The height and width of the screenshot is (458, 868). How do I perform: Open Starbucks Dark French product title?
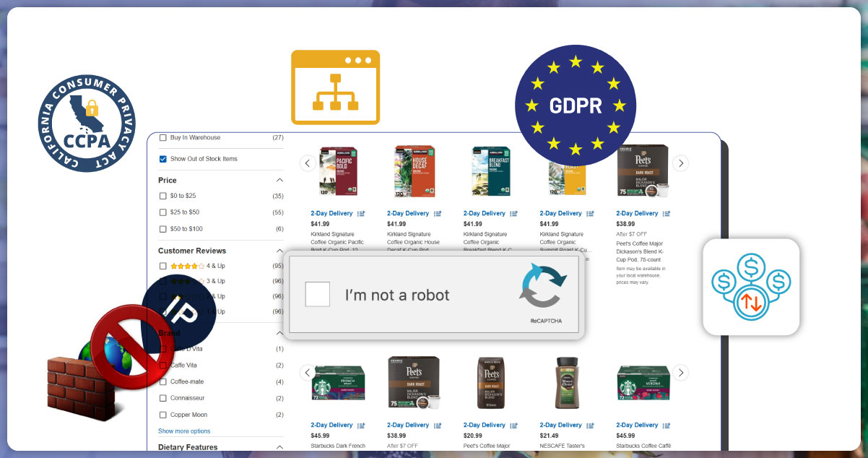pos(337,446)
